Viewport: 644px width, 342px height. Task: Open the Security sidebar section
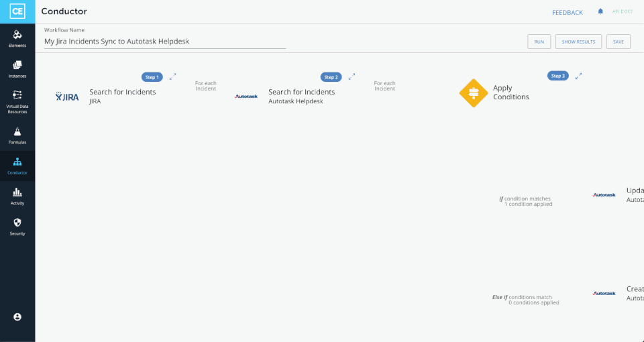pyautogui.click(x=17, y=227)
